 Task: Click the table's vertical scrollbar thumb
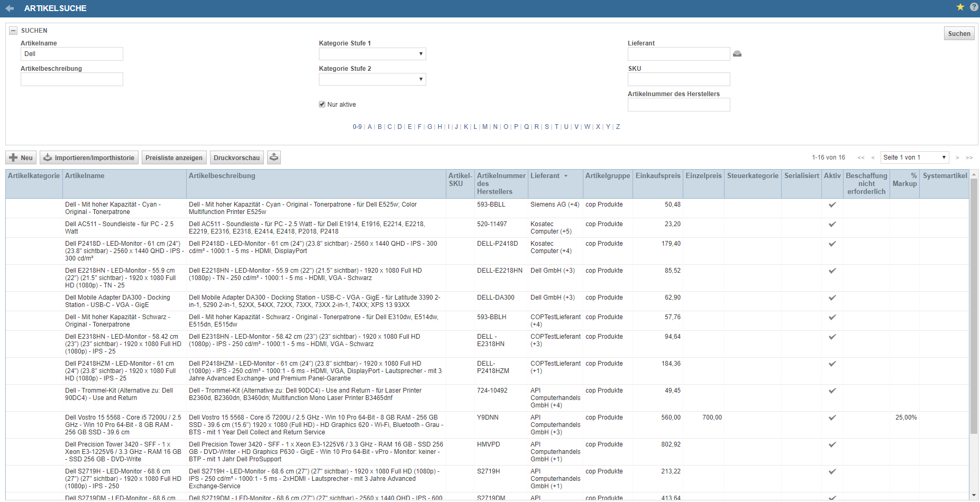[x=974, y=306]
